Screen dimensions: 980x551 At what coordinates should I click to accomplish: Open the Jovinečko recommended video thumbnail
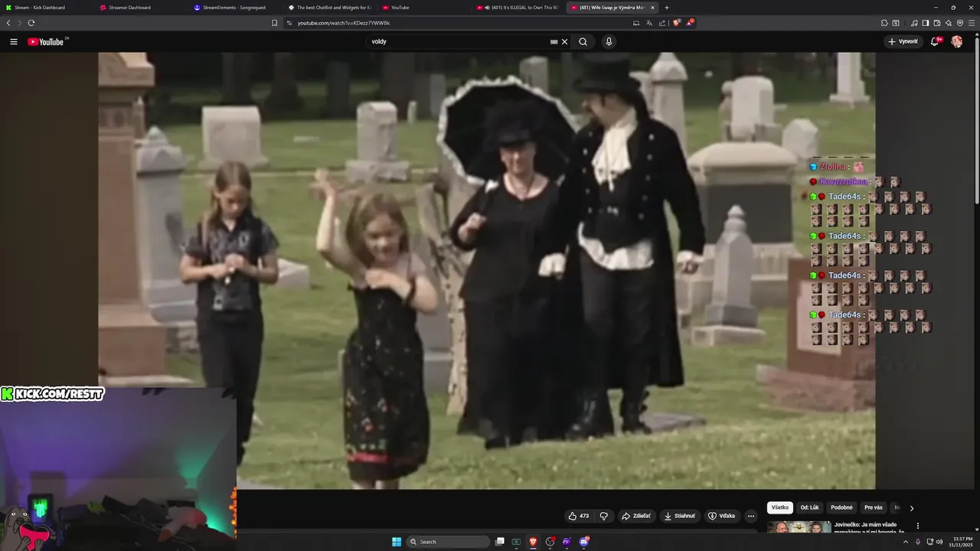[x=799, y=527]
